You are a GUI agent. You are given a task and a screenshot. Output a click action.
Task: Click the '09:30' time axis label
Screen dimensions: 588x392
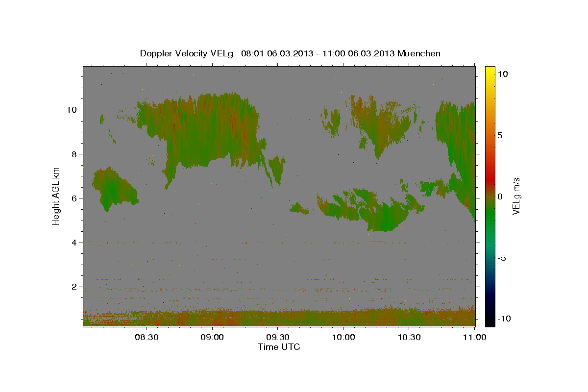[x=278, y=337]
